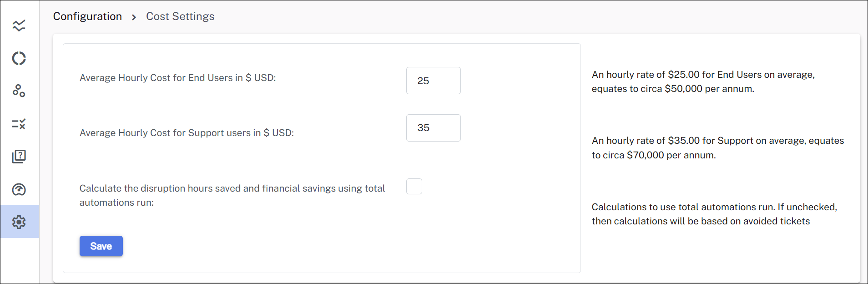Image resolution: width=868 pixels, height=284 pixels.
Task: Click the Support users hourly cost label
Action: click(x=187, y=133)
